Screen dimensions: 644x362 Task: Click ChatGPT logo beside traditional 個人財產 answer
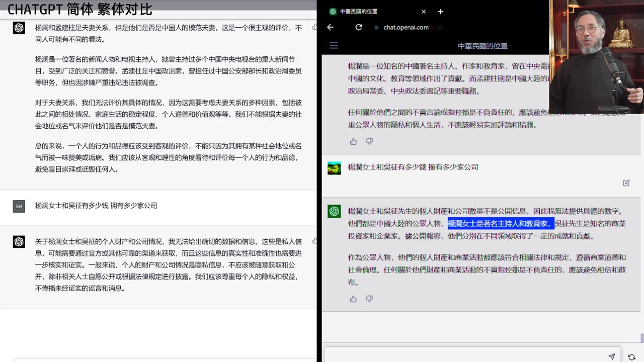pos(334,212)
